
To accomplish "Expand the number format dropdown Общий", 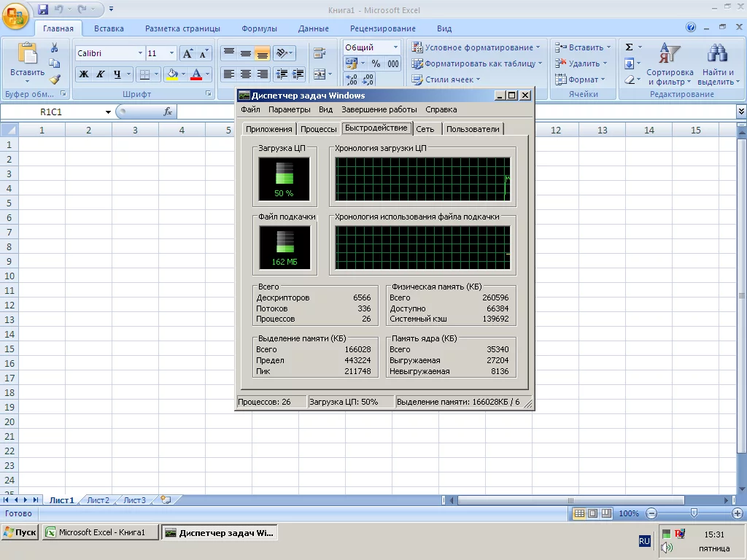I will (395, 47).
